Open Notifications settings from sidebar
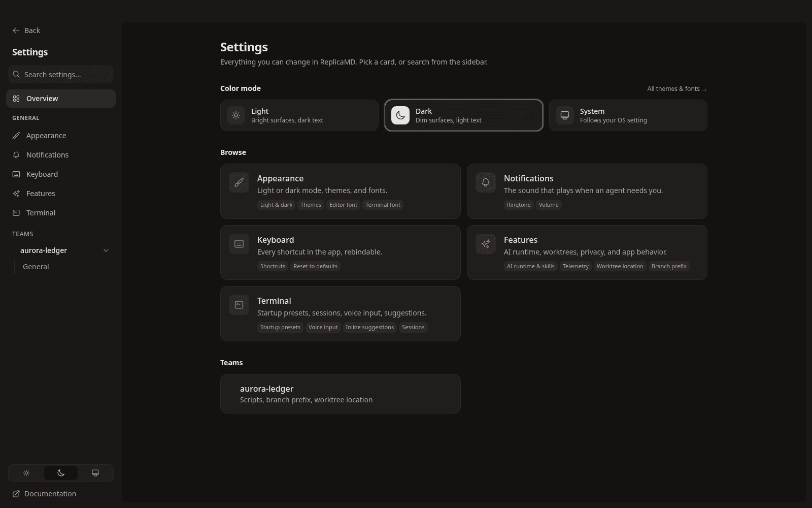The image size is (812, 508). [x=61, y=155]
